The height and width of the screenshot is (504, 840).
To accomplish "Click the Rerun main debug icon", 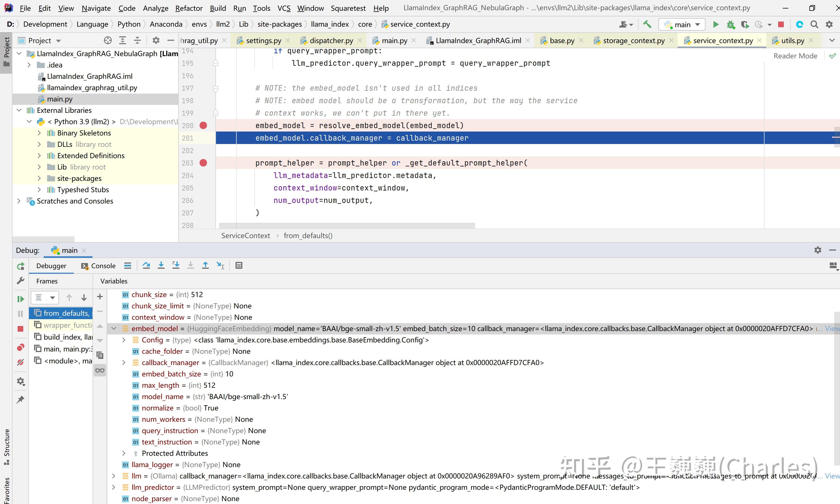I will [x=20, y=266].
